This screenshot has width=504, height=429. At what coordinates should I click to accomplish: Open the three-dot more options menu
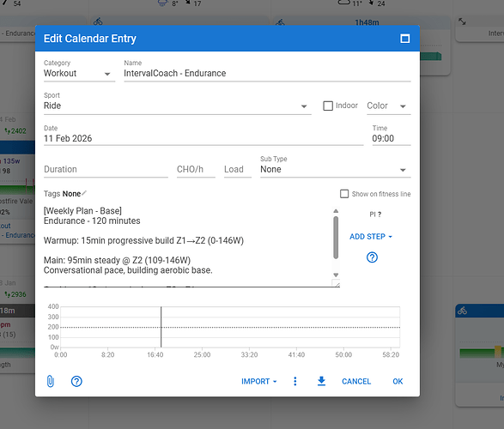coord(295,381)
